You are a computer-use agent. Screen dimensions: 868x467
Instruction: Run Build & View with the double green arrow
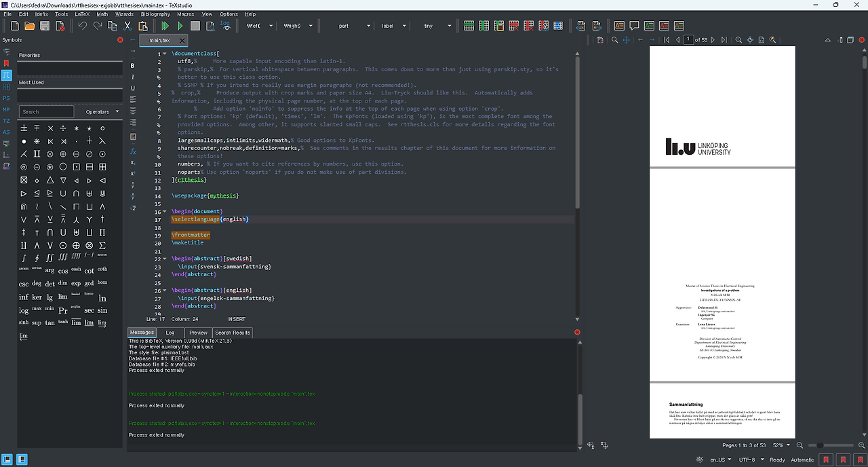[165, 26]
